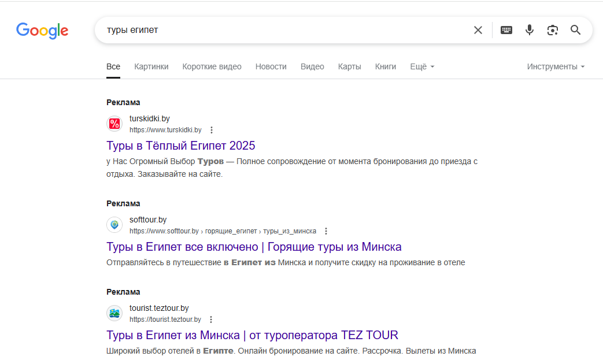
Task: Search by image with the camera icon
Action: 553,30
